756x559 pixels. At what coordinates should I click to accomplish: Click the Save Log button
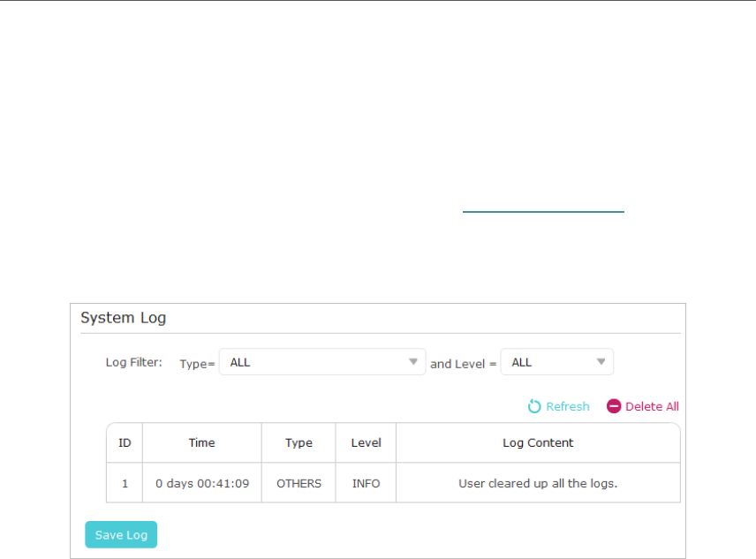121,534
